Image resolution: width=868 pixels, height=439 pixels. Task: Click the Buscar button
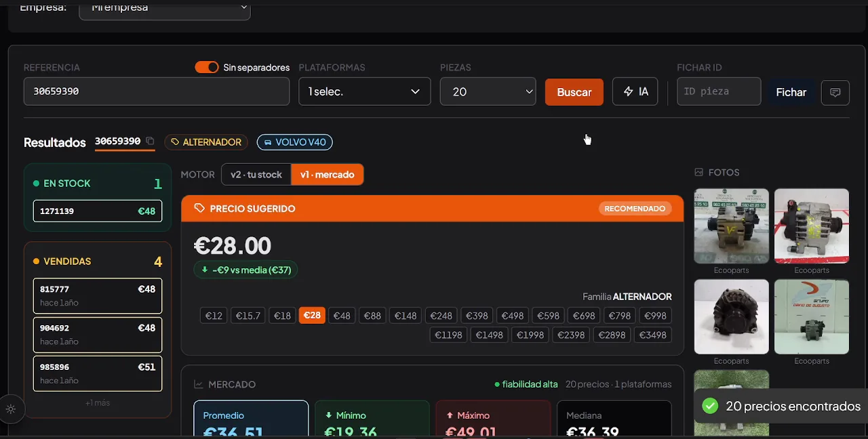click(x=574, y=91)
